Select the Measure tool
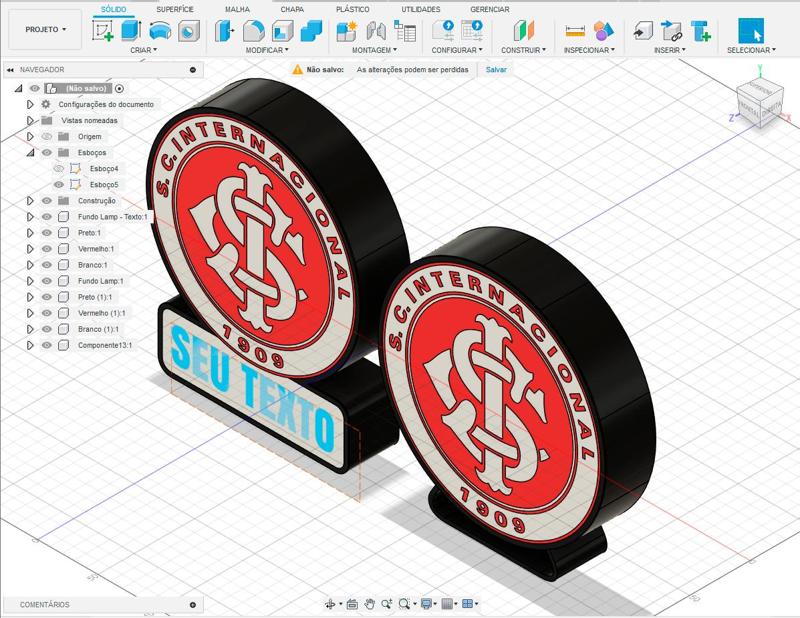This screenshot has height=618, width=800. coord(575,32)
